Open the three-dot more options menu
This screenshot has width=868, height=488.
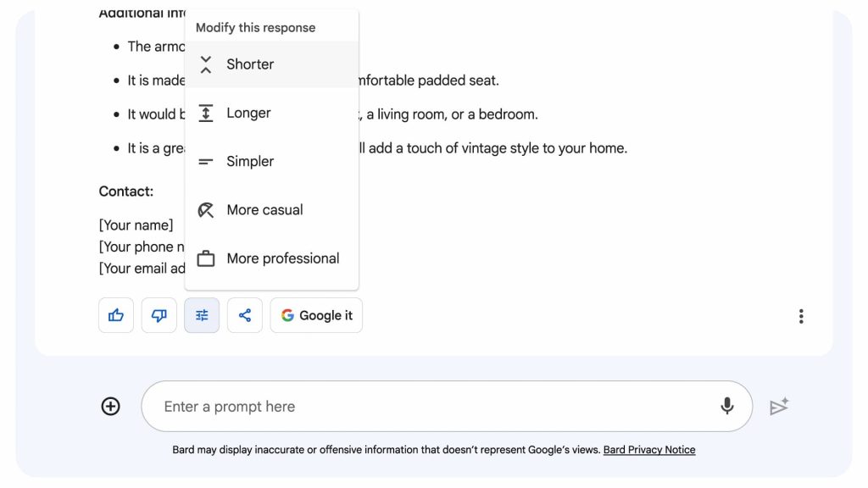(801, 316)
